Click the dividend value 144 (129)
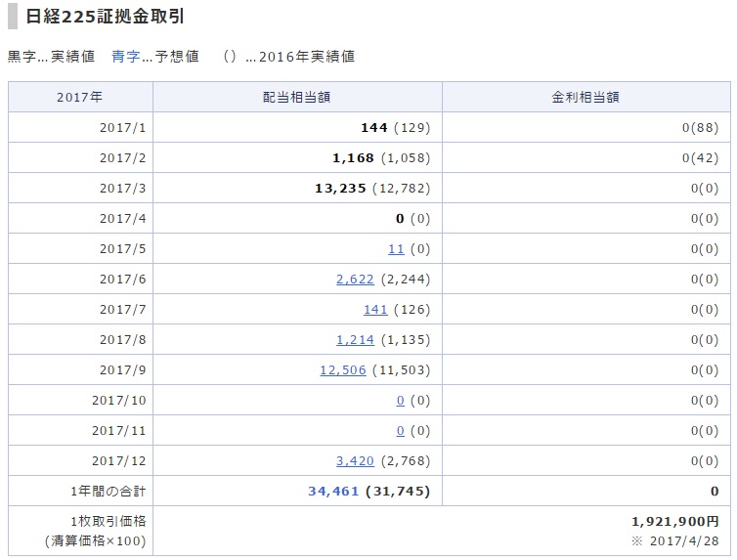The height and width of the screenshot is (560, 737). (x=395, y=128)
